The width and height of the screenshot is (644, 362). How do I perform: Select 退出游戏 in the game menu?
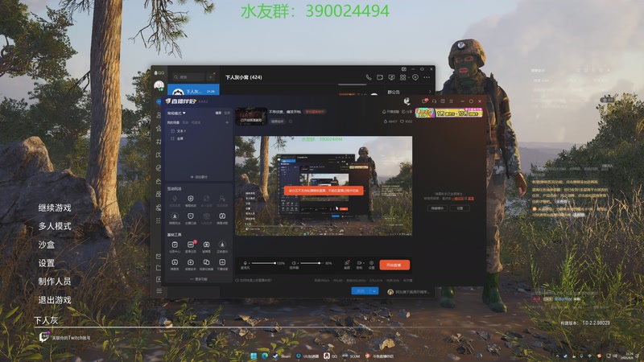coord(55,300)
